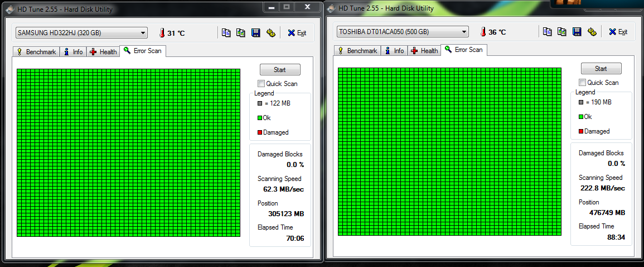The width and height of the screenshot is (644, 267).
Task: Click the gray 122 MB legend swatch
Action: pyautogui.click(x=260, y=103)
